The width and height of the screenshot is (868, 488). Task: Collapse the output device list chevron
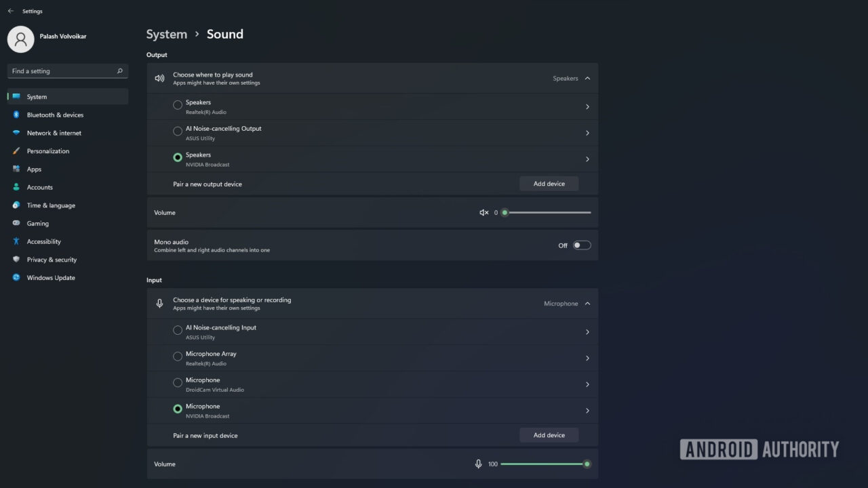587,78
